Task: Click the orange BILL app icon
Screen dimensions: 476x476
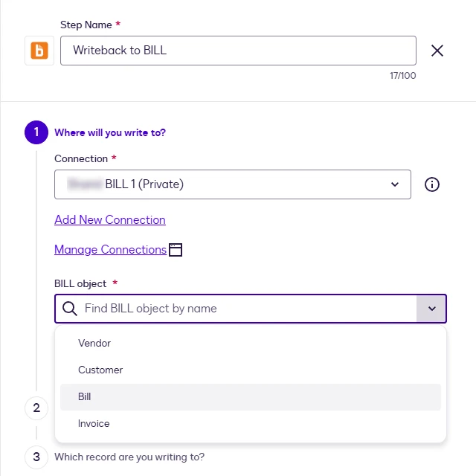Action: pos(39,51)
